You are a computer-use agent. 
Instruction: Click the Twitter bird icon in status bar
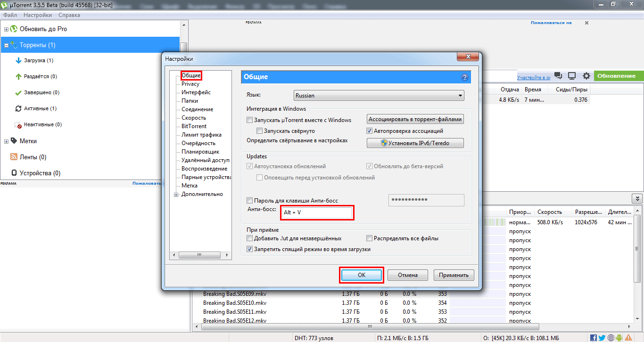pyautogui.click(x=602, y=338)
